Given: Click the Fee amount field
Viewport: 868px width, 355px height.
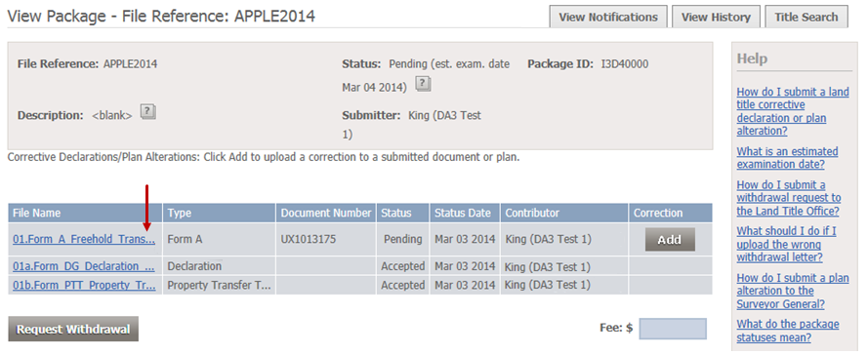Looking at the screenshot, I should pyautogui.click(x=673, y=329).
